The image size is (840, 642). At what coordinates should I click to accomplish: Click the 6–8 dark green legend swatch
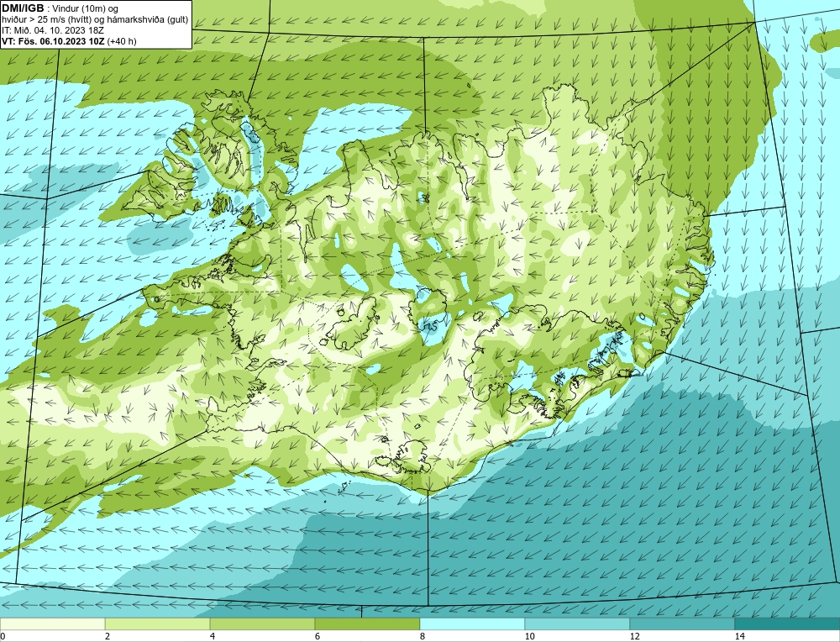click(368, 624)
